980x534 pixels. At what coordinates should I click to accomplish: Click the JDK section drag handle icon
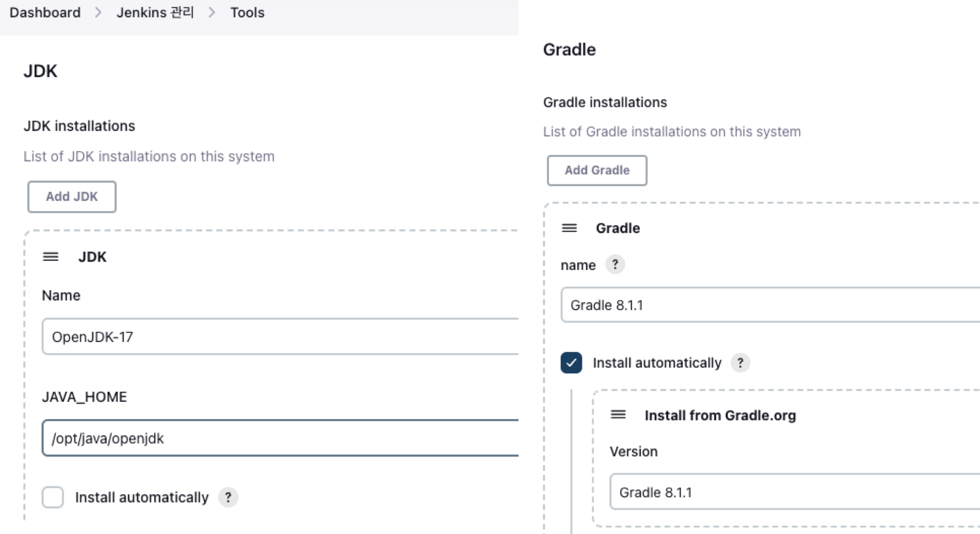coord(50,257)
